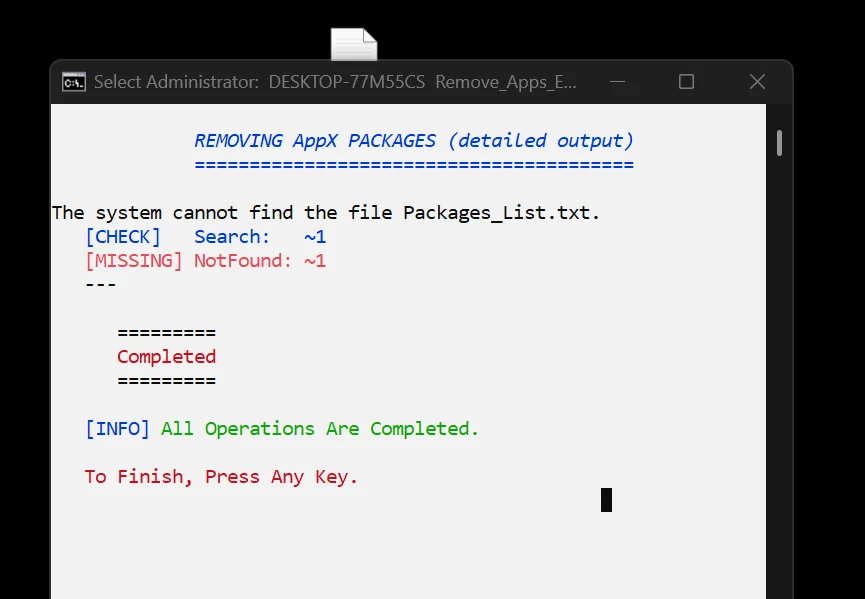This screenshot has width=865, height=599.
Task: Click the [MISSING] NotFound line
Action: pos(205,261)
